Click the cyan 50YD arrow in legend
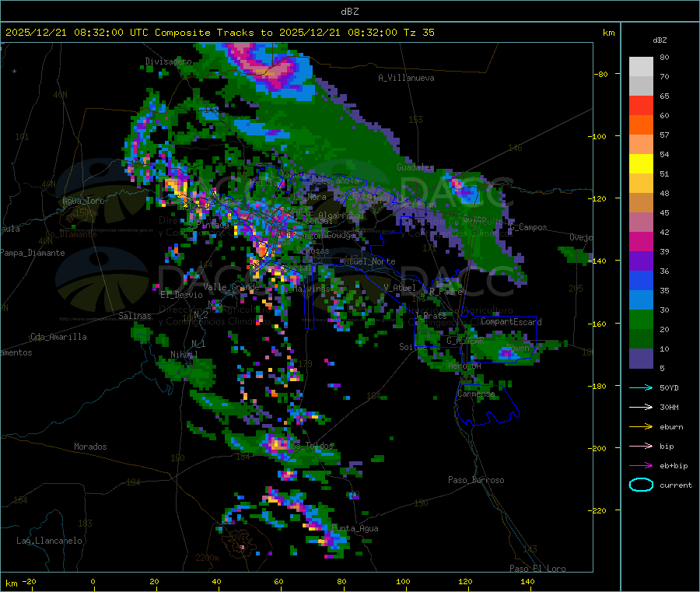The width and height of the screenshot is (700, 592). click(641, 387)
